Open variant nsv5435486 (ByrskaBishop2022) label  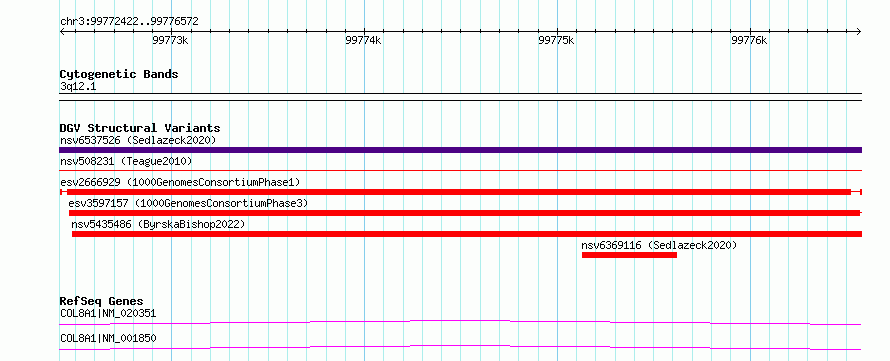(x=158, y=224)
